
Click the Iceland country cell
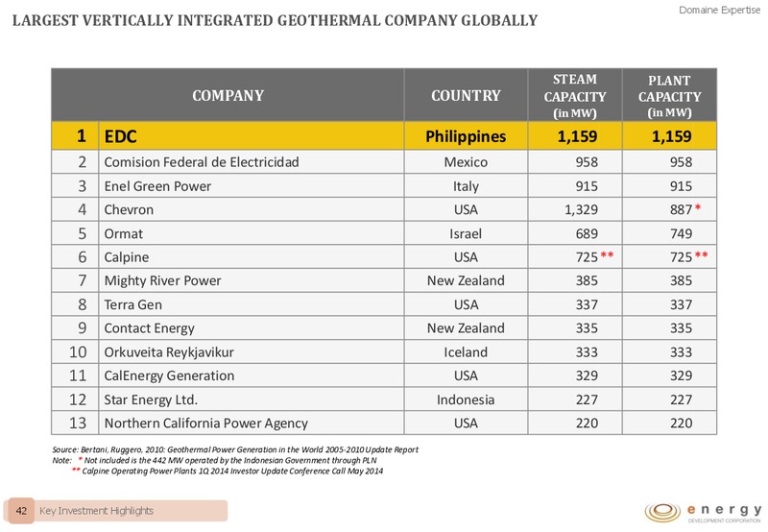pyautogui.click(x=466, y=351)
